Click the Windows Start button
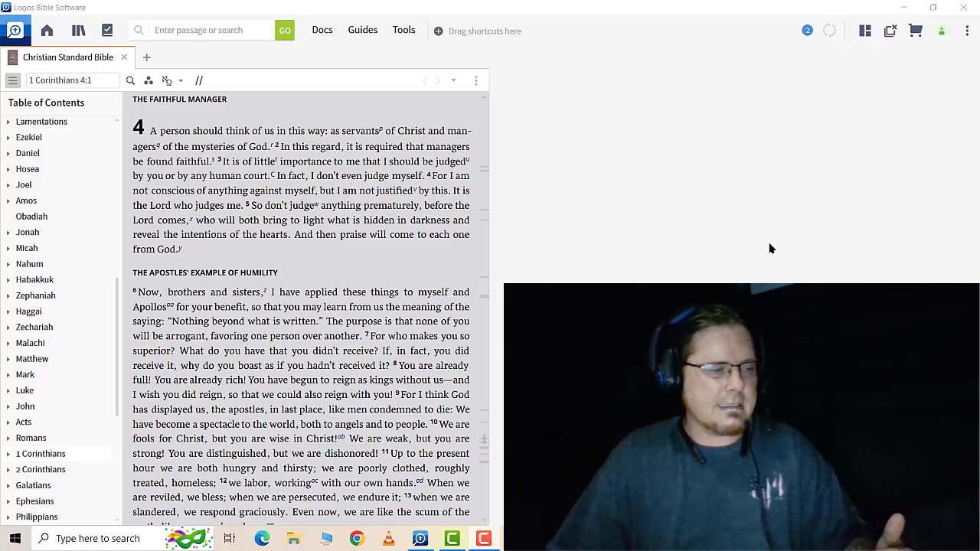 (x=15, y=538)
